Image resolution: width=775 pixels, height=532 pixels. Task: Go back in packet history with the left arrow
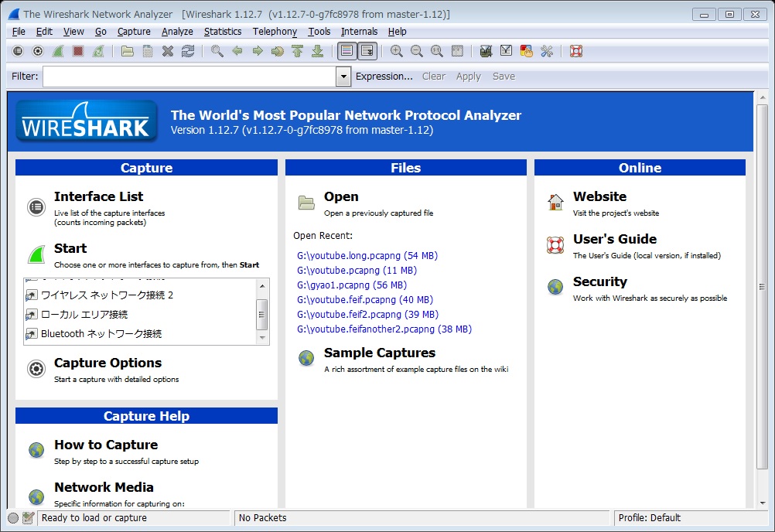pyautogui.click(x=237, y=51)
